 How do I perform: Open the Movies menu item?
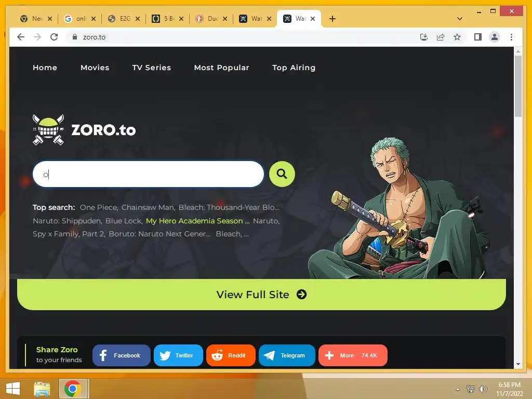coord(95,68)
